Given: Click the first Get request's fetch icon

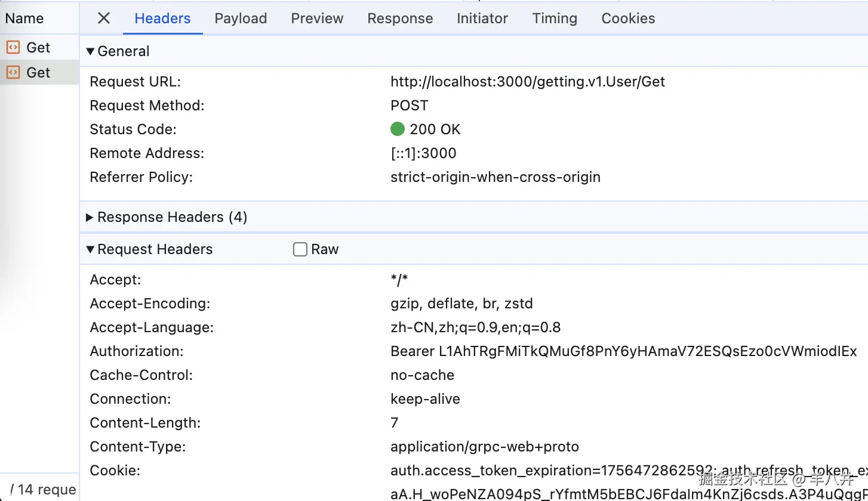Looking at the screenshot, I should (x=13, y=47).
